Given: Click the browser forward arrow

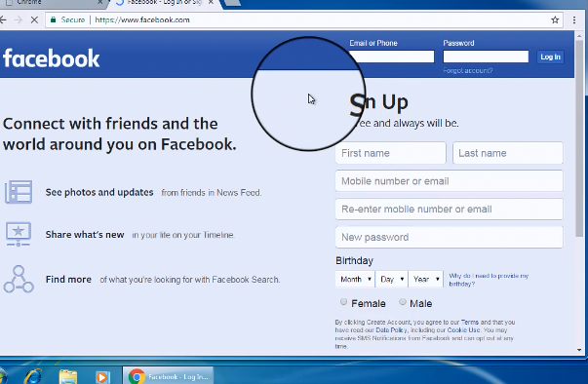Looking at the screenshot, I should pyautogui.click(x=19, y=19).
